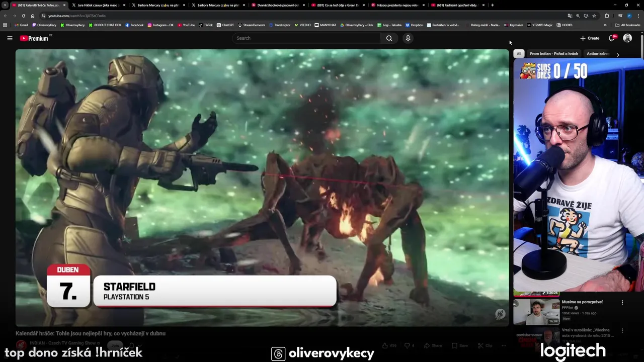
Task: Switch to 'Dvanáctihodinová pracovní' tab
Action: tap(278, 5)
